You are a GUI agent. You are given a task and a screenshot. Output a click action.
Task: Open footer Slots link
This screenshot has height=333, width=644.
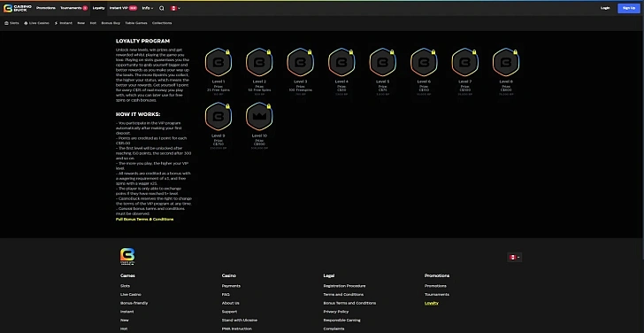126,286
